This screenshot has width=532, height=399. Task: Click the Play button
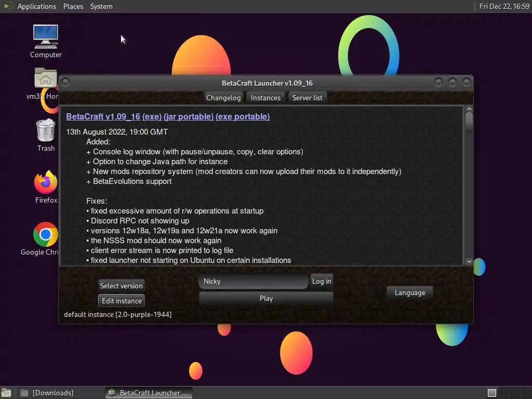coord(266,298)
